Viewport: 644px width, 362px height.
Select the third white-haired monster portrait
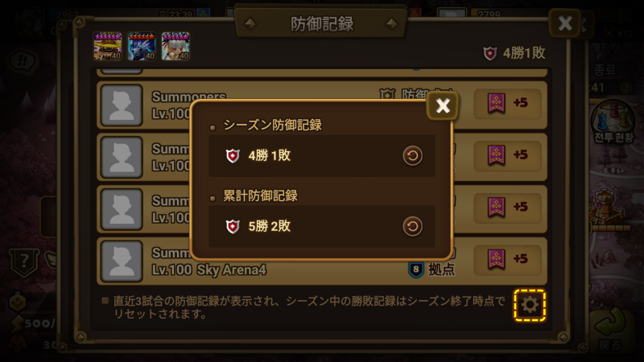click(x=175, y=47)
